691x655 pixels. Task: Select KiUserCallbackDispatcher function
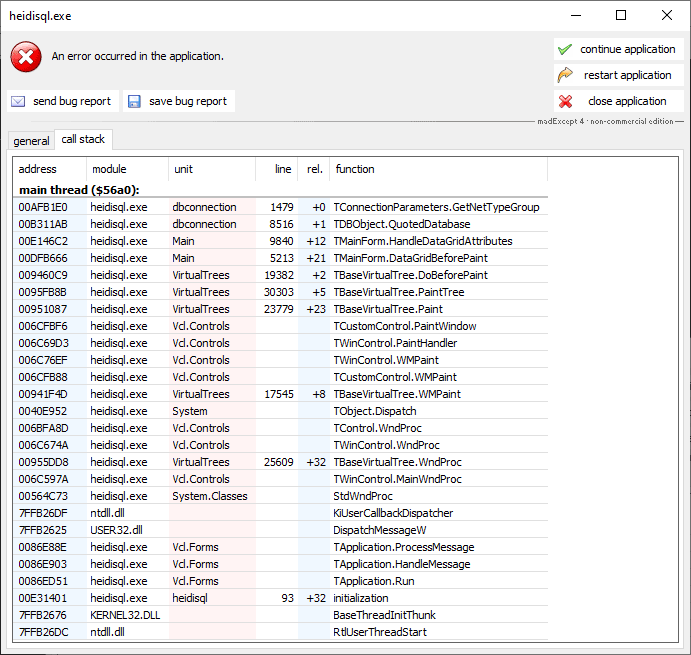click(x=393, y=513)
